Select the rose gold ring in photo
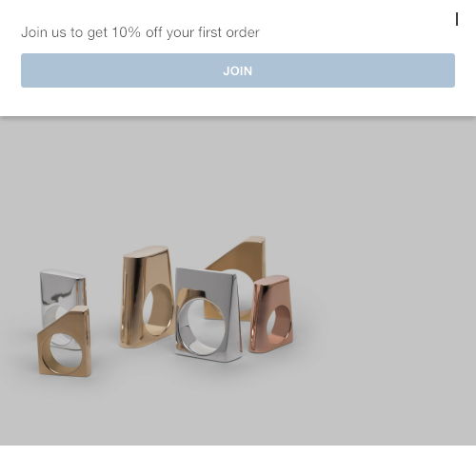Screen dimensions: 476x476 tap(270, 314)
